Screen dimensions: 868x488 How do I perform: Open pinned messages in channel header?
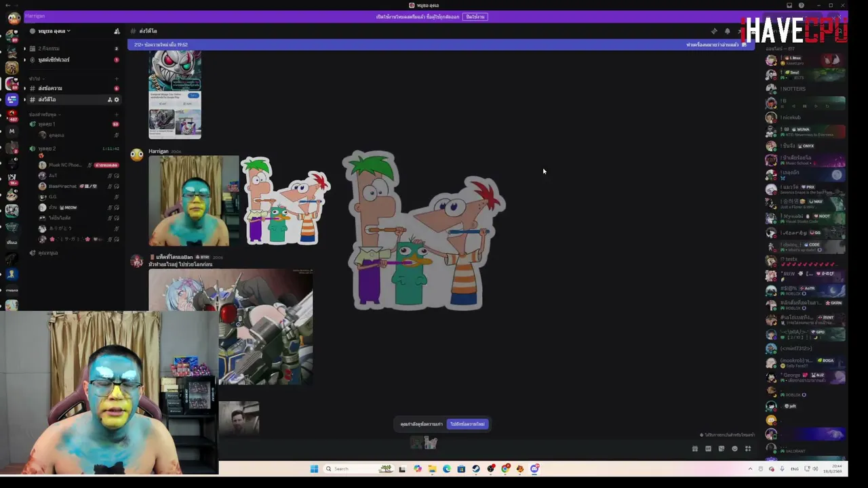pyautogui.click(x=714, y=31)
